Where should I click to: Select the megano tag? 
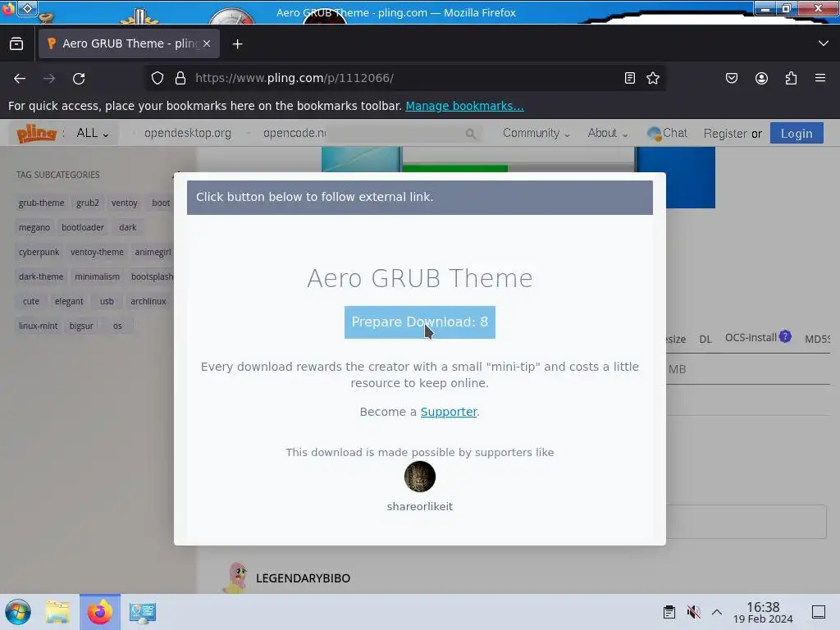click(x=34, y=228)
